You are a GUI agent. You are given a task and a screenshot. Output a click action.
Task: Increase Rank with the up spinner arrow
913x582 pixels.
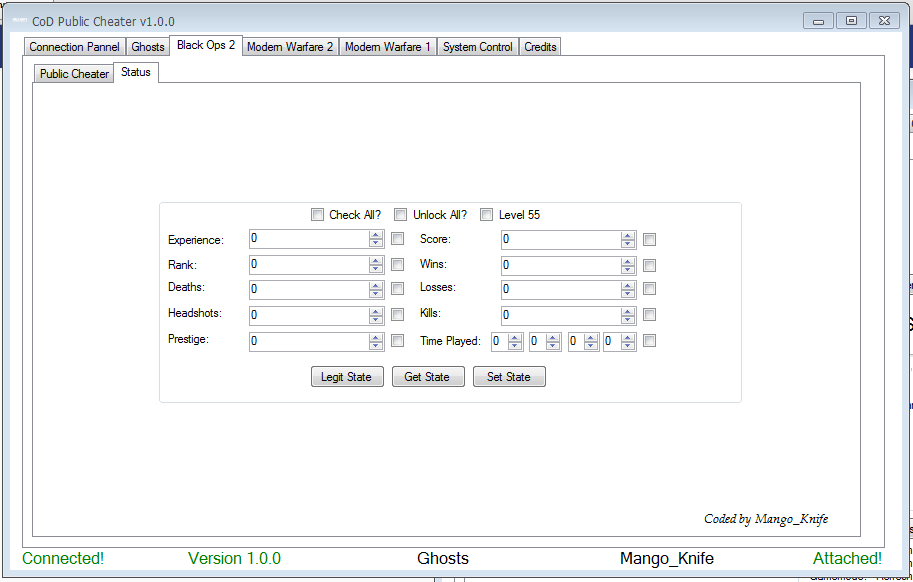(x=376, y=261)
